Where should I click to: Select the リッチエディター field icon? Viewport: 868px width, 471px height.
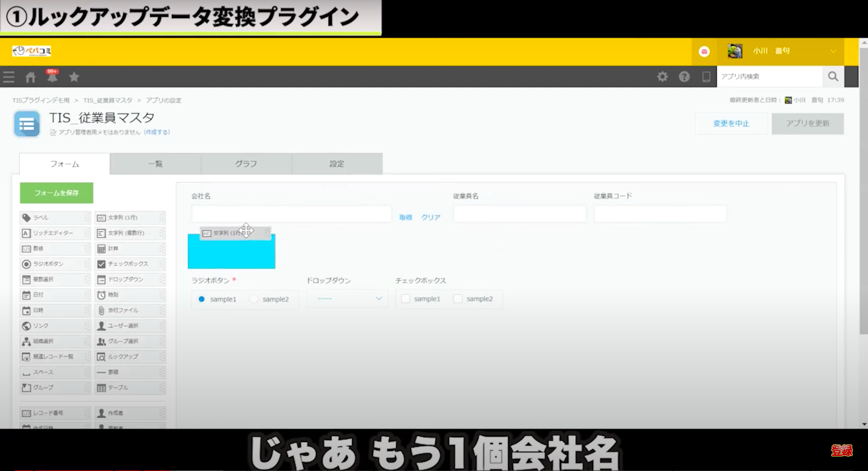[27, 233]
